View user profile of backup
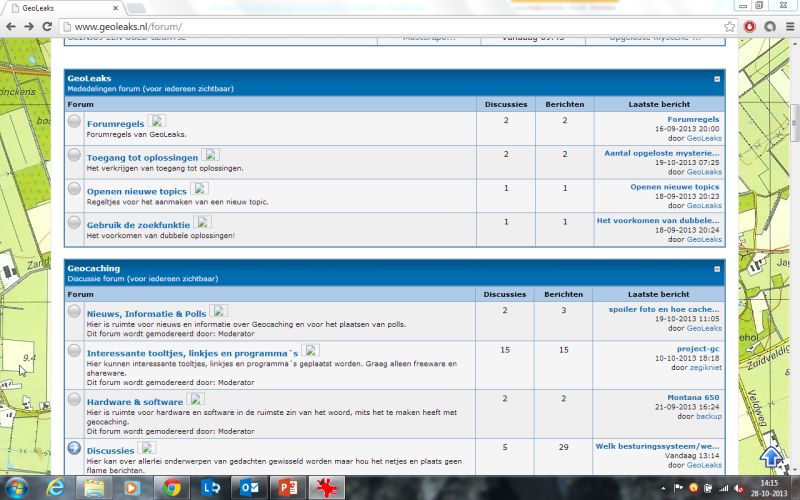The width and height of the screenshot is (800, 500). click(x=709, y=416)
